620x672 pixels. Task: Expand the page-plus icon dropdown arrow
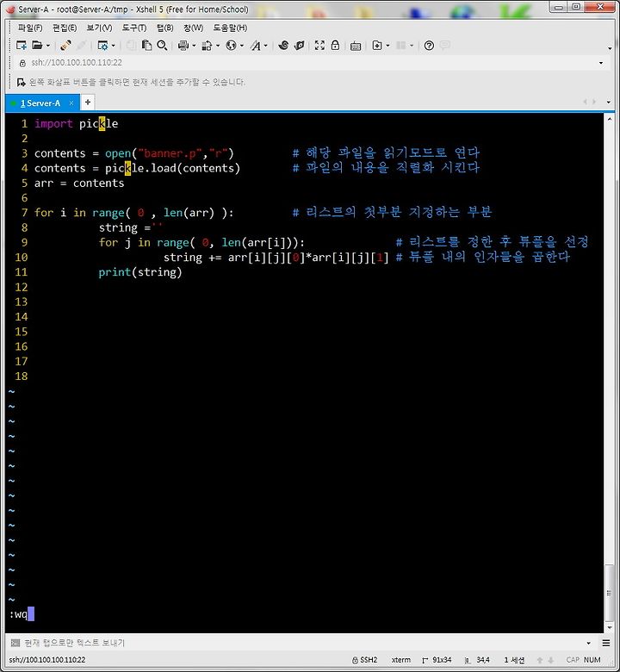[x=387, y=46]
